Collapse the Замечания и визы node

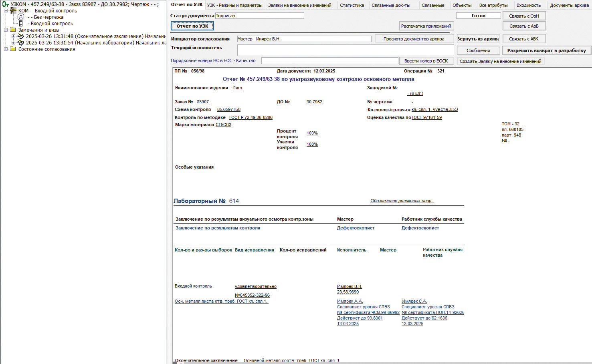tap(6, 30)
